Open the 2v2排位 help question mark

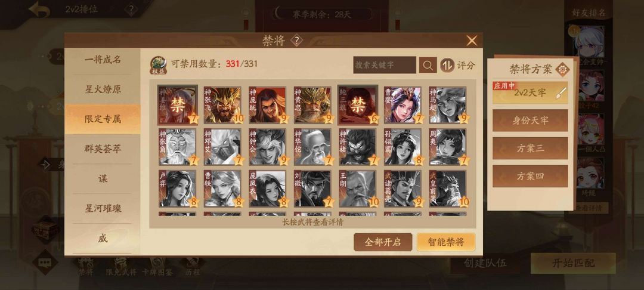pos(131,10)
